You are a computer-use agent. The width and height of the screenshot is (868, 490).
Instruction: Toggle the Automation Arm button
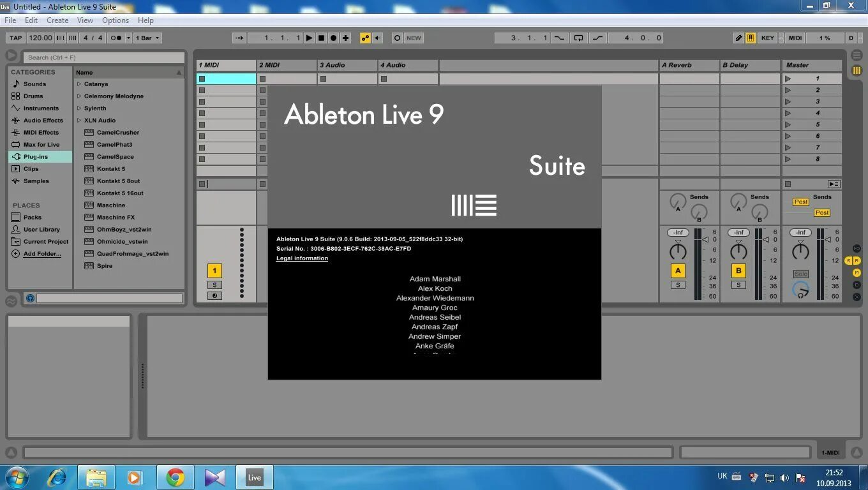pos(365,38)
